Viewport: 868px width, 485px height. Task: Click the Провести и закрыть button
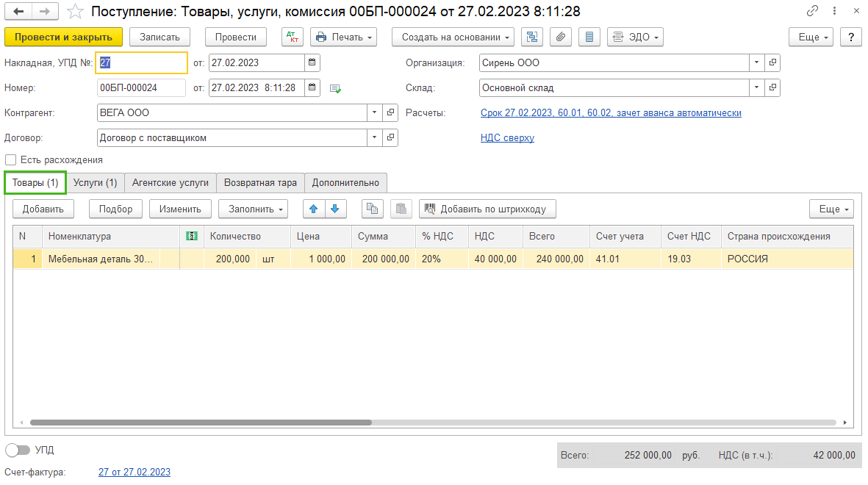[x=63, y=37]
